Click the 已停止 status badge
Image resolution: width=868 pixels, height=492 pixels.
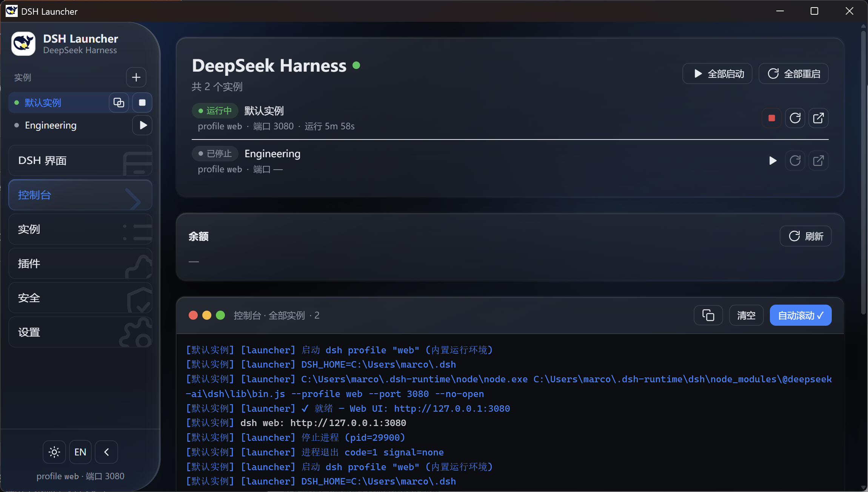pos(215,153)
